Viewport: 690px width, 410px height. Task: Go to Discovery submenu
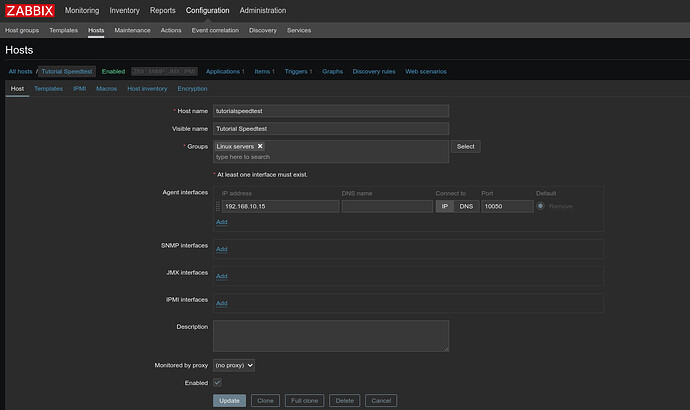[263, 30]
